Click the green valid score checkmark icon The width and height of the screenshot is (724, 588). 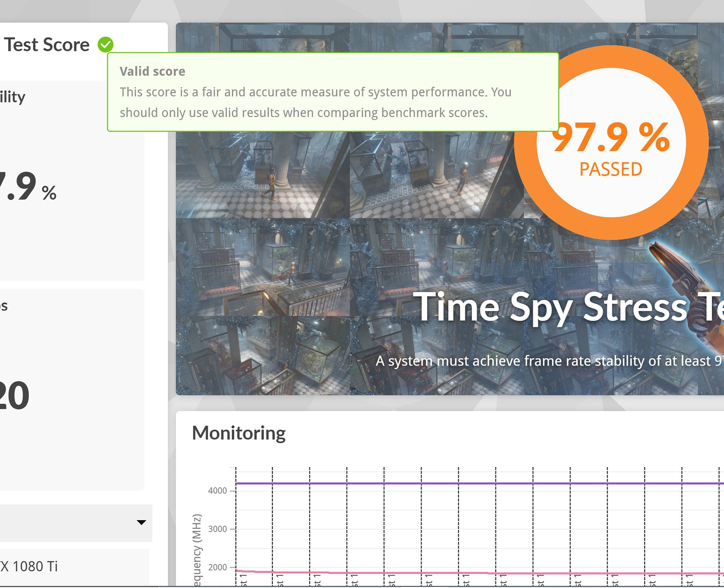105,45
